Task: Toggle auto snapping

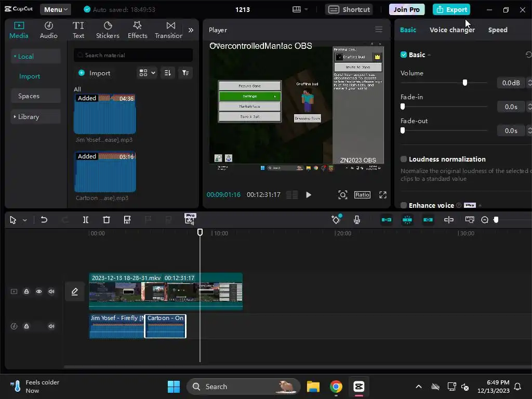Action: click(x=407, y=220)
